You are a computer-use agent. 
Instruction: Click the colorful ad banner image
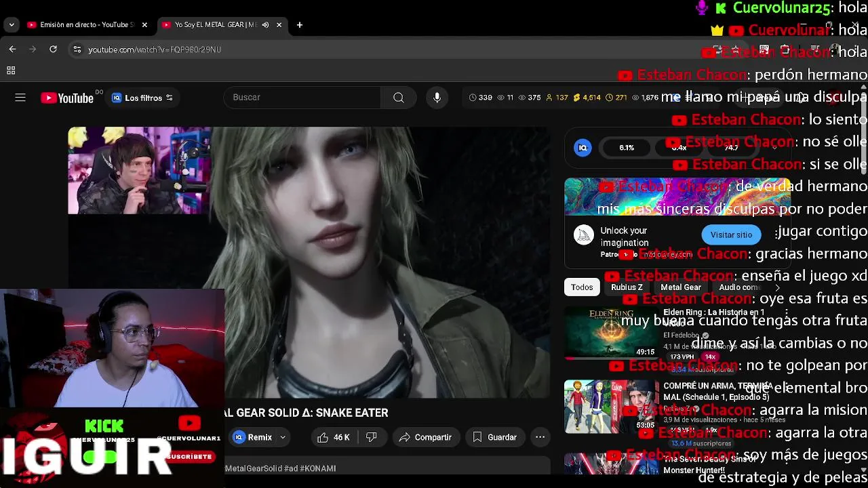pos(677,197)
